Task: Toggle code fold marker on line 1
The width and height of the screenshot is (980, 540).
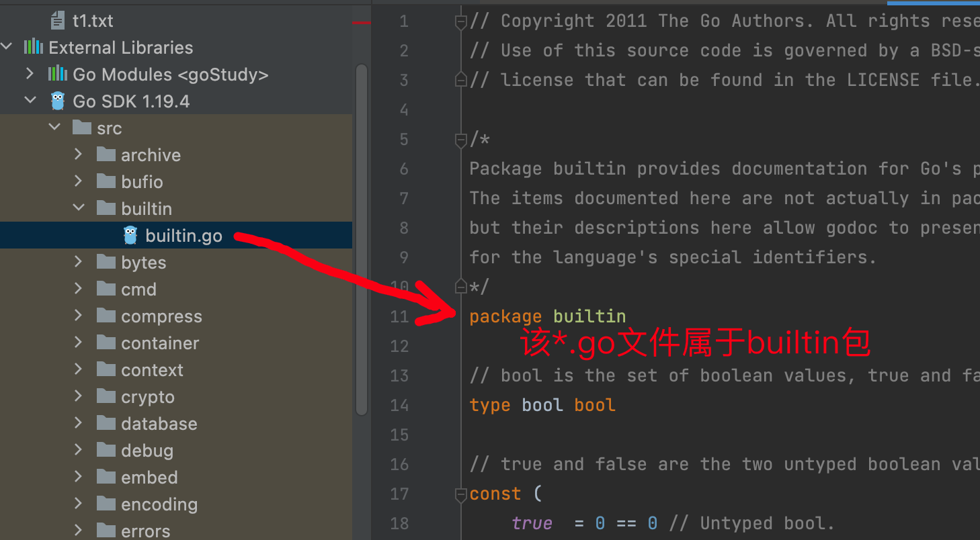Action: [x=460, y=21]
